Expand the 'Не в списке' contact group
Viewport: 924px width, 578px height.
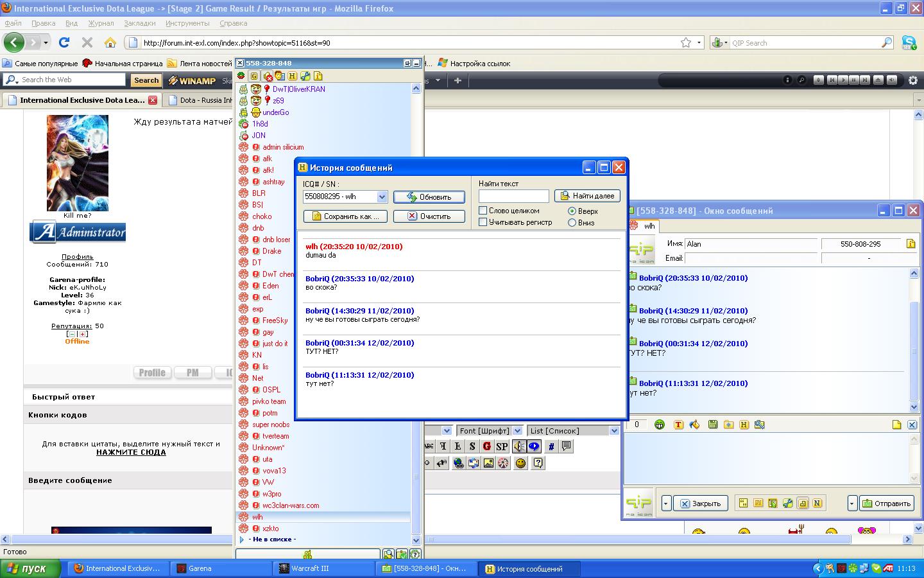242,539
